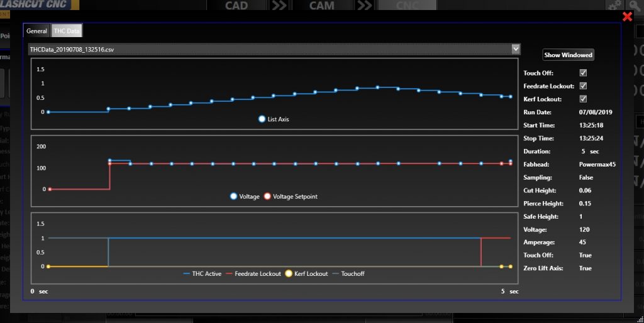Click the blue Voltage legend marker

[234, 197]
